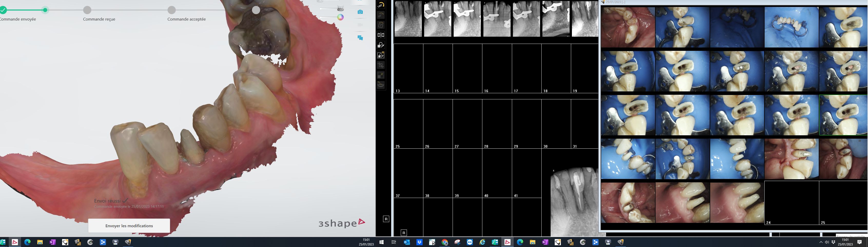This screenshot has height=247, width=868.
Task: Open the fourth X-ray thumbnail with grid lines
Action: point(497,19)
